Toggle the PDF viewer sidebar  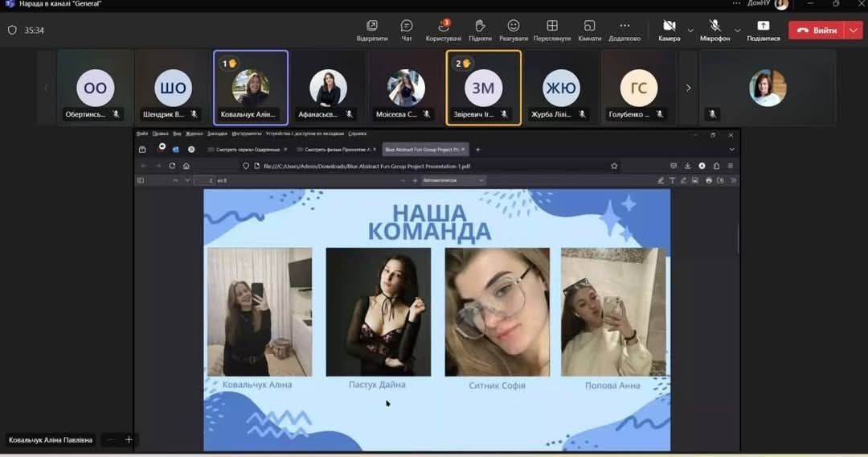click(141, 180)
